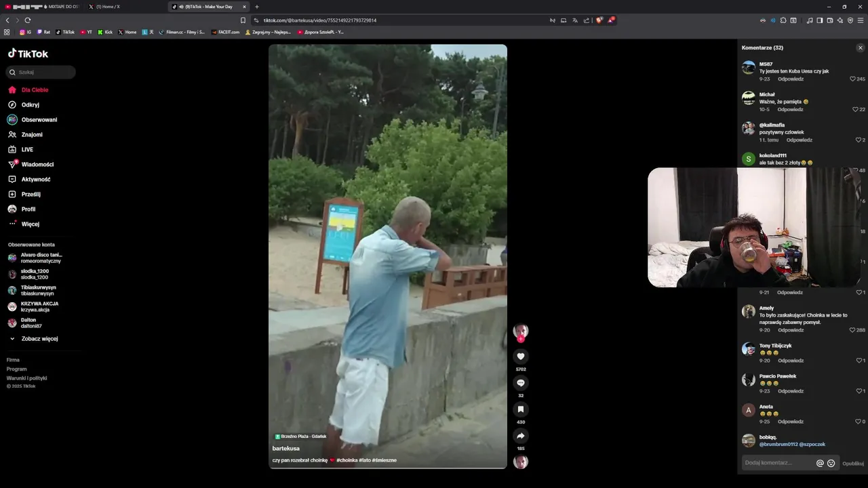Screen dimensions: 868x488
Task: Open translate page icon in address bar
Action: tap(575, 20)
